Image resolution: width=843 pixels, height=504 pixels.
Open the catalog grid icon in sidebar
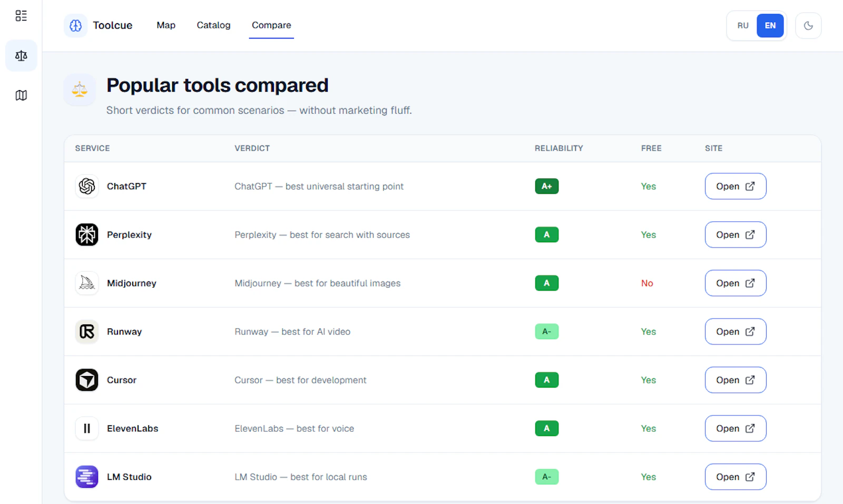(x=21, y=16)
